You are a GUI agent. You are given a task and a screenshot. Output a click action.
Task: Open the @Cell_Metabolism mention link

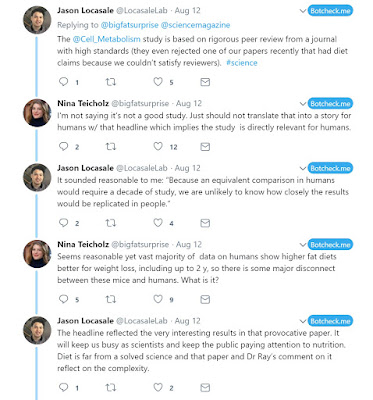[106, 39]
